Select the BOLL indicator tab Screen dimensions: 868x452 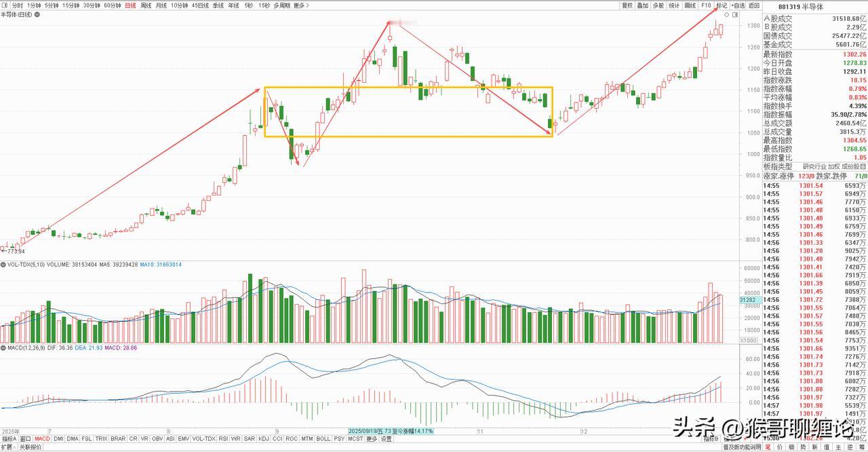[x=323, y=438]
